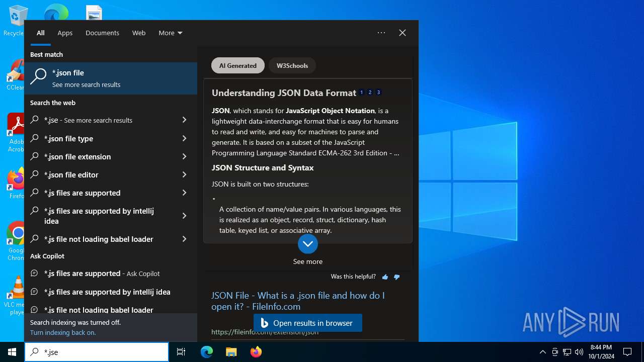Switch to the Web tab
Viewport: 644px width, 362px height.
pos(139,33)
